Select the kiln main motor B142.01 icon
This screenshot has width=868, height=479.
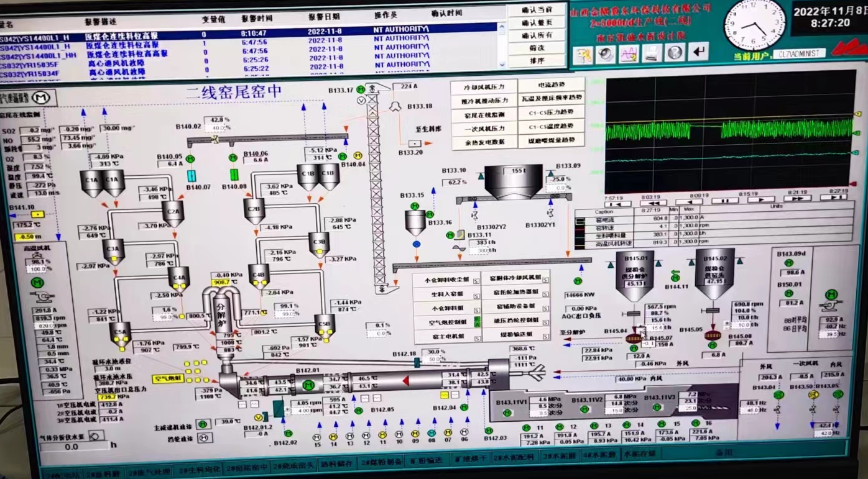pyautogui.click(x=308, y=386)
